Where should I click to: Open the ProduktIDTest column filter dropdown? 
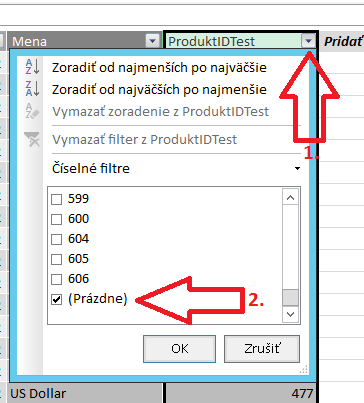tap(308, 41)
